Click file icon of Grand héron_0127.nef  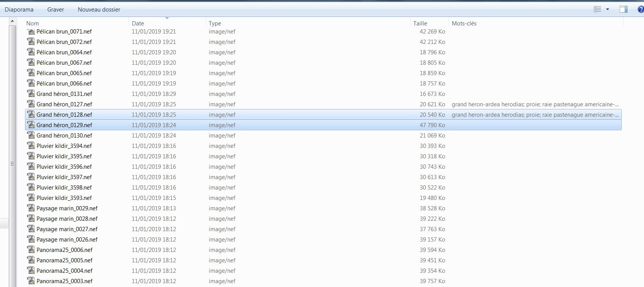tap(31, 104)
